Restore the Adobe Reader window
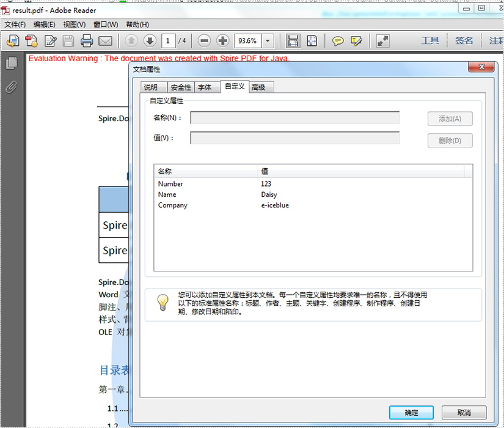This screenshot has width=504, height=428. click(x=481, y=9)
